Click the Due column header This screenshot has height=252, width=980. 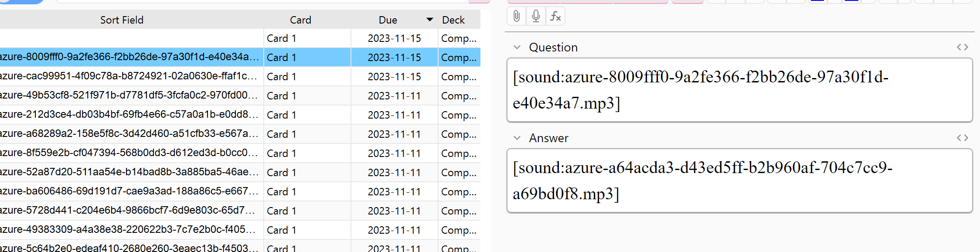388,20
